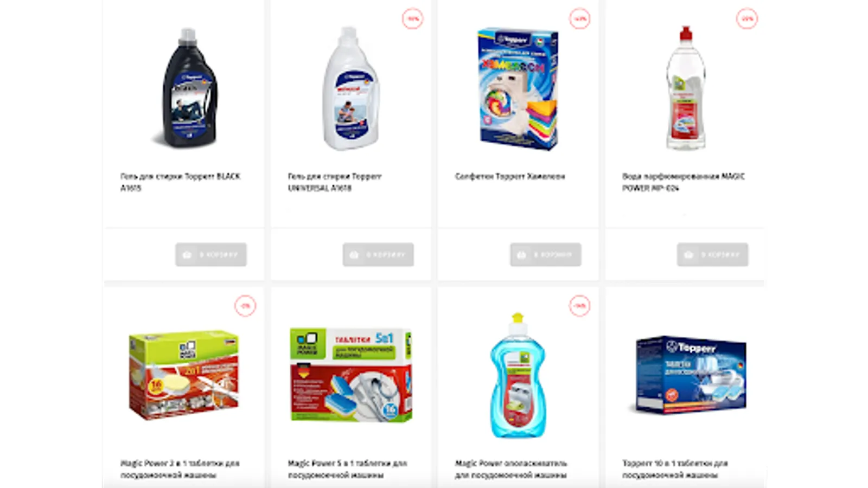Click the discount badge on the Magic Power rinse aid card

(580, 306)
